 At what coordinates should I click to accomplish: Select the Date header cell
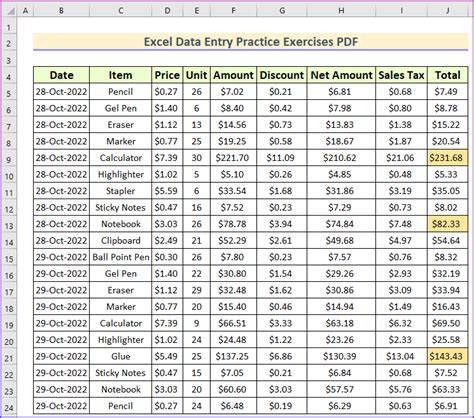tap(61, 75)
